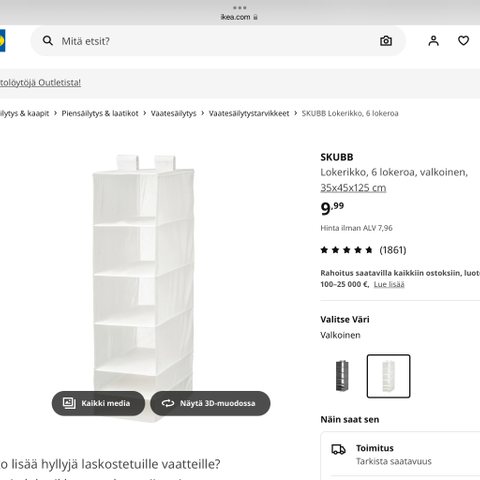Open the 35x45x125 cm dimensions link

353,188
